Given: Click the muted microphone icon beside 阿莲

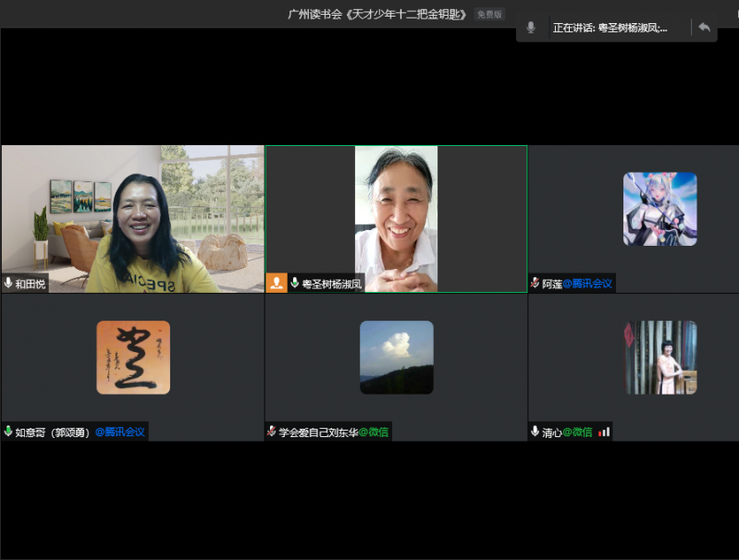Looking at the screenshot, I should click(x=536, y=284).
